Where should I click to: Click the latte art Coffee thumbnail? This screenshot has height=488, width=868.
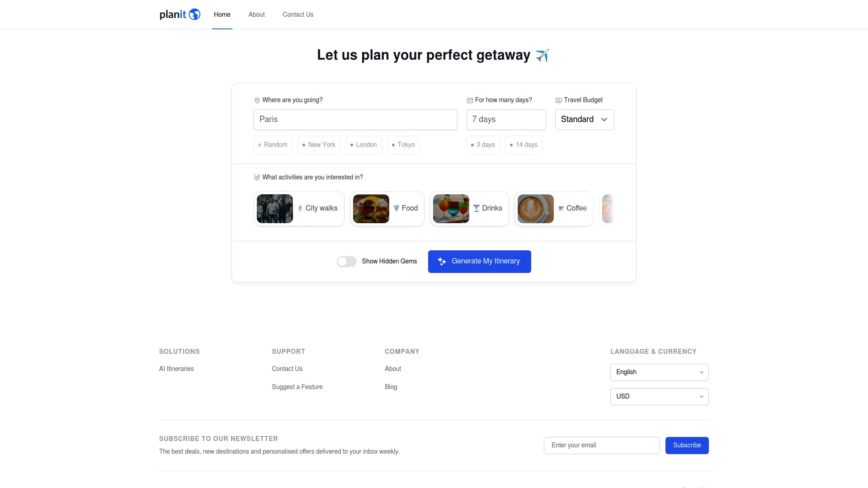pos(535,209)
